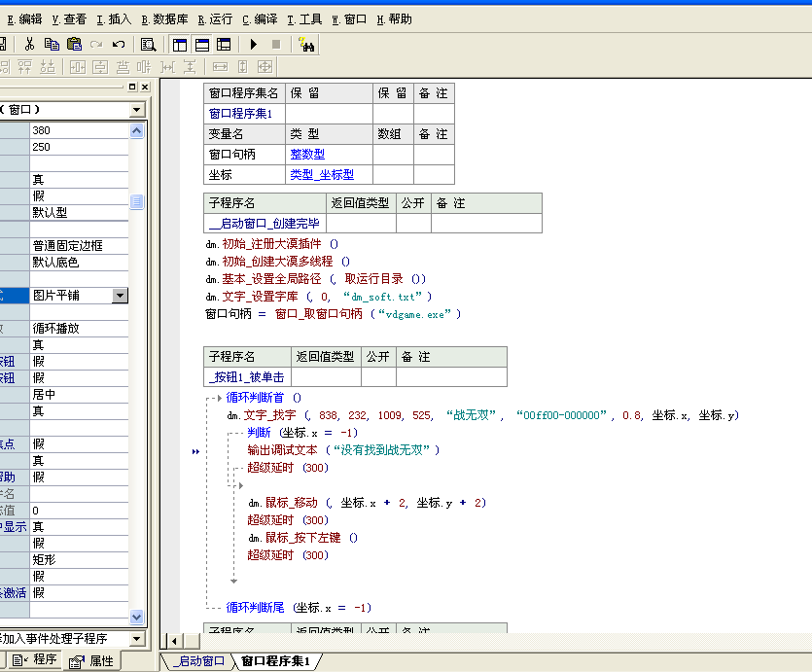812x672 pixels.
Task: Click the Cut scissors toolbar icon
Action: (x=29, y=45)
